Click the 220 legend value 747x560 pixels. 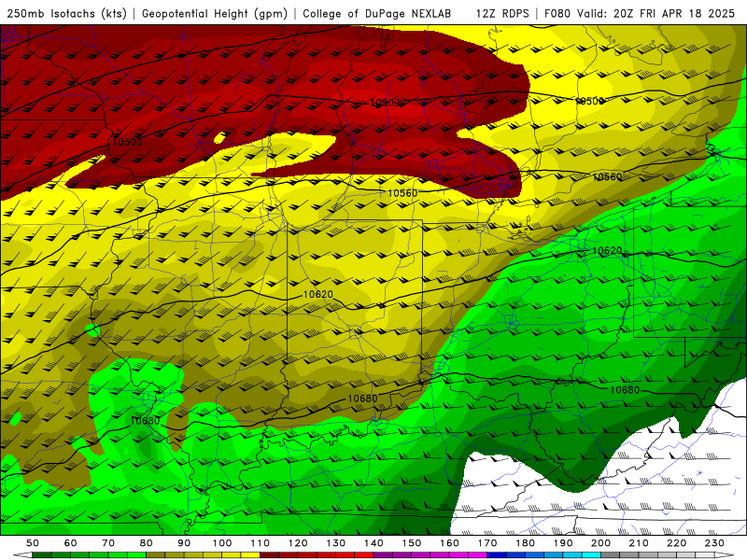tap(677, 543)
